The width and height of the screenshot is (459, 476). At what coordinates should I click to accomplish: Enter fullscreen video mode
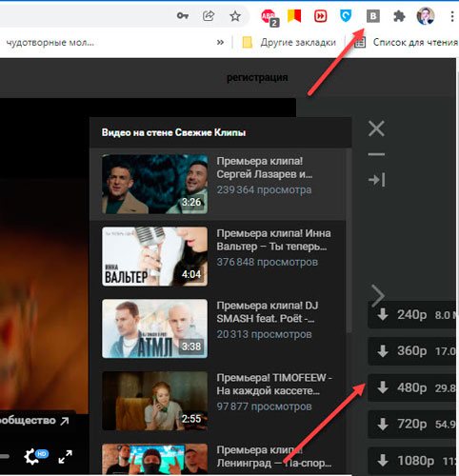tap(65, 457)
